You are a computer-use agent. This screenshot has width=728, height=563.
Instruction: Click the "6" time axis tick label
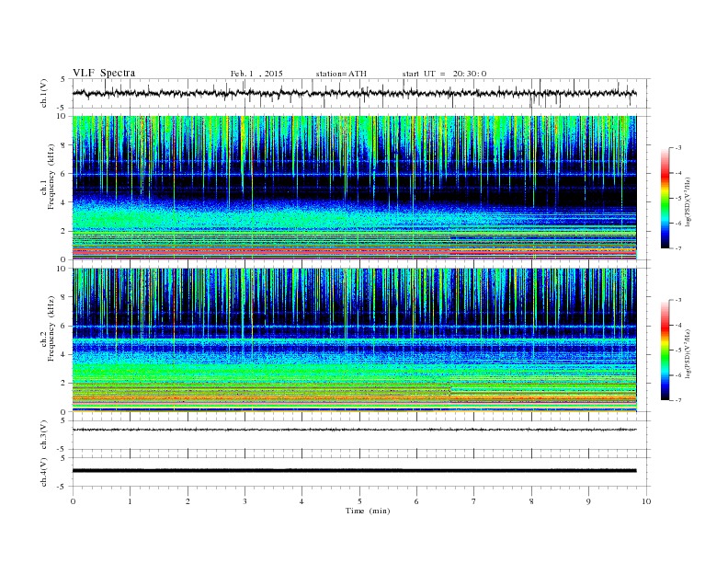click(x=416, y=501)
